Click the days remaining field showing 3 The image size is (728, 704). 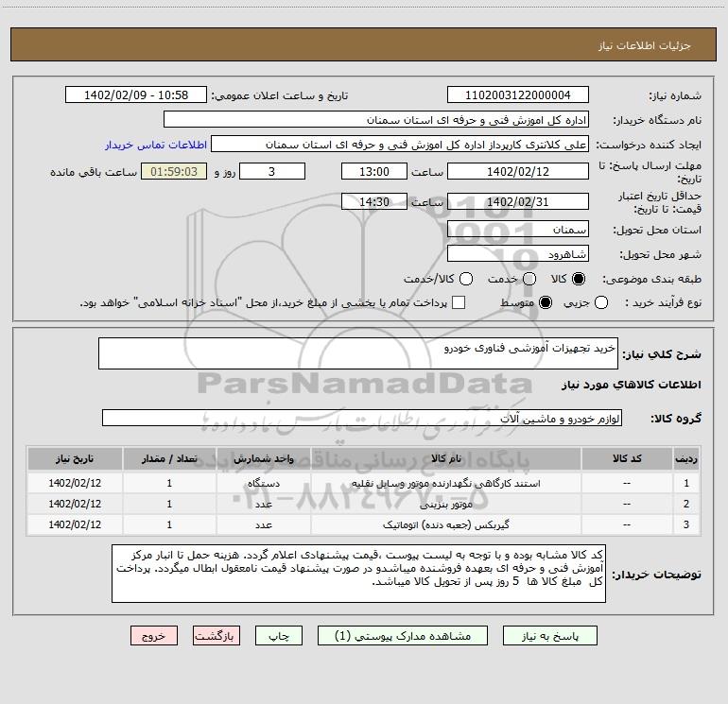272,171
